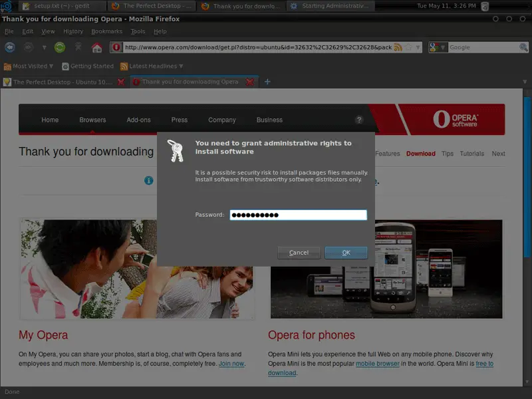Click the RSS feed icon in address bar
Viewport: 532px width, 399px height.
[398, 47]
